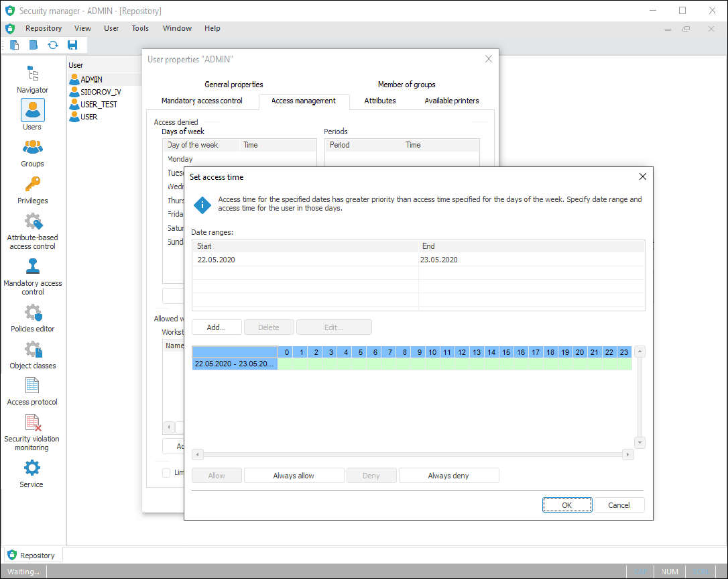The width and height of the screenshot is (728, 579).
Task: Click the Repository tab at bottom
Action: [34, 556]
